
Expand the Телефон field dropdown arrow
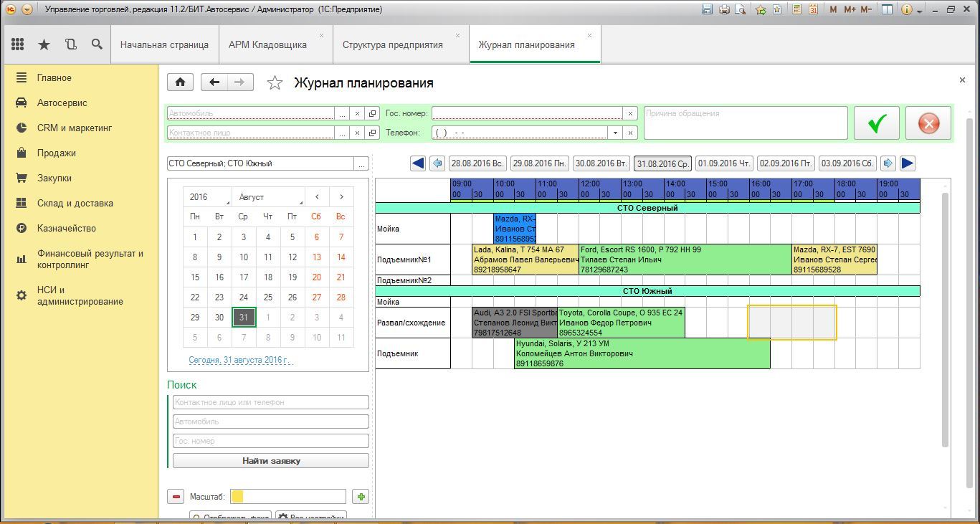coord(614,133)
